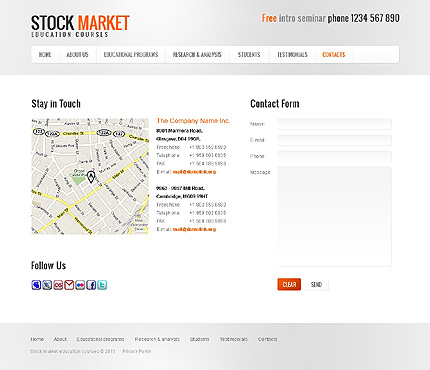Select the Phone input field

point(334,156)
